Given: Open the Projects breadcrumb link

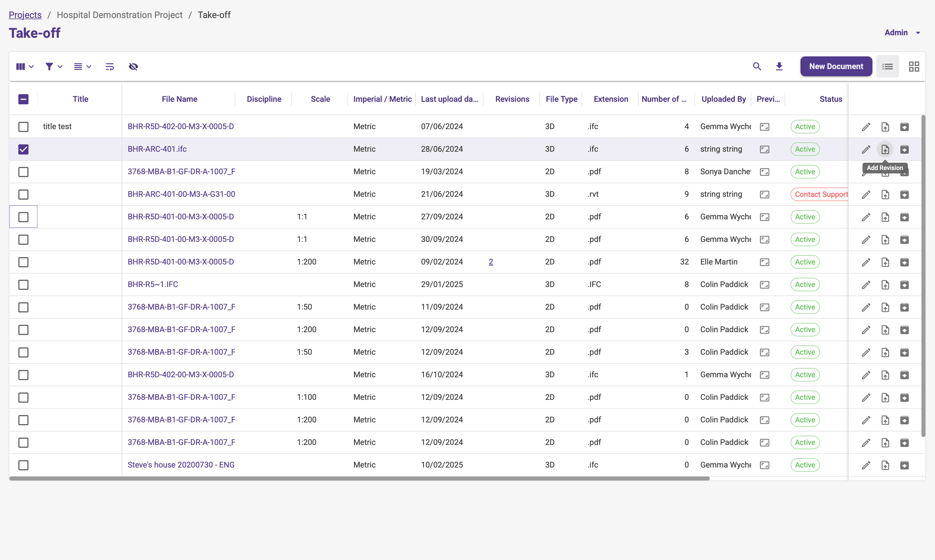Looking at the screenshot, I should coord(25,15).
